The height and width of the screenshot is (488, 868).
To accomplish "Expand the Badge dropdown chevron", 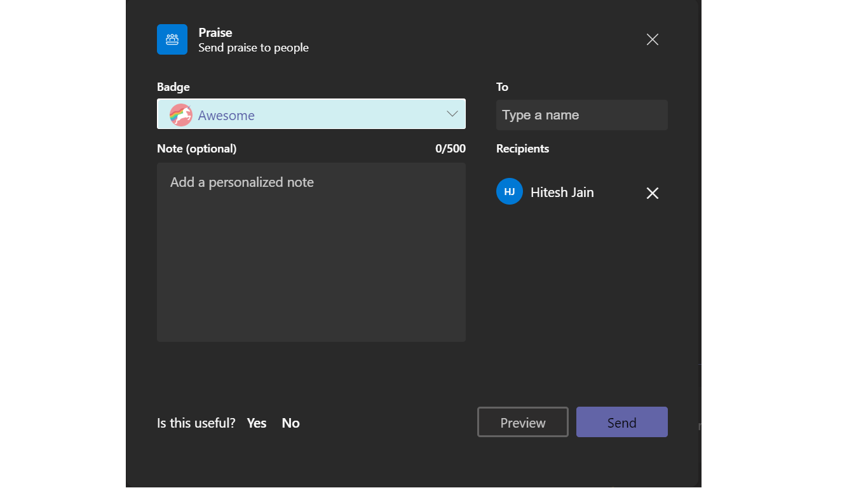I will [x=452, y=114].
